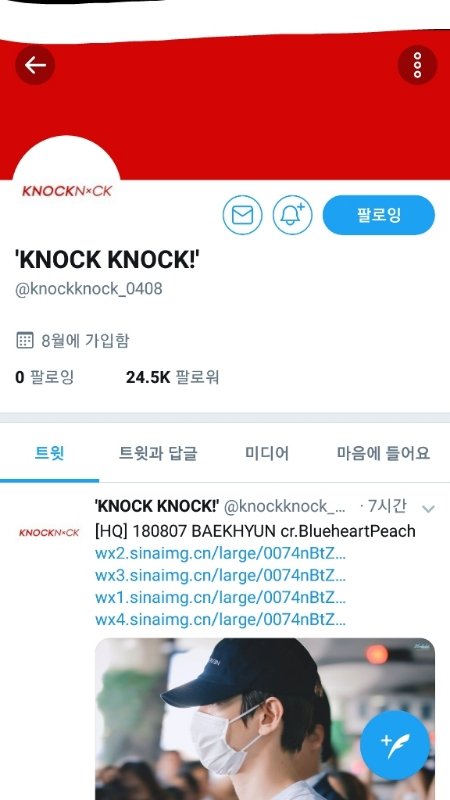
Task: Open direct message envelope icon
Action: pos(242,215)
